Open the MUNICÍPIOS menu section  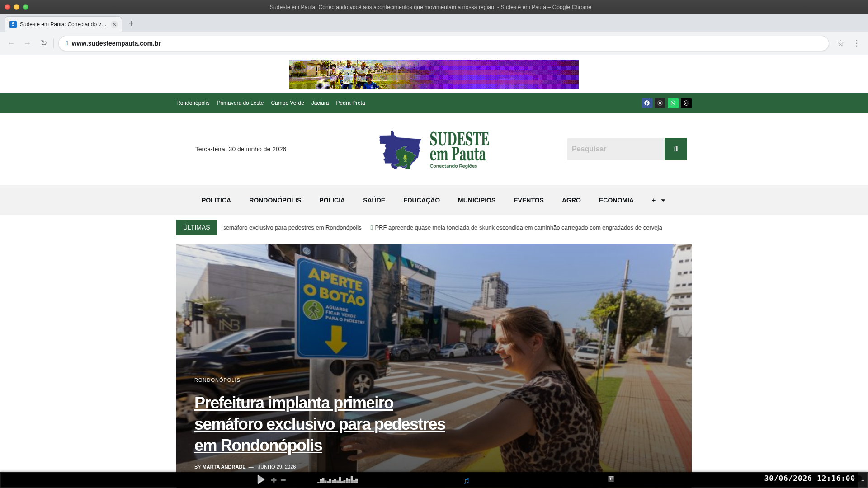(476, 200)
